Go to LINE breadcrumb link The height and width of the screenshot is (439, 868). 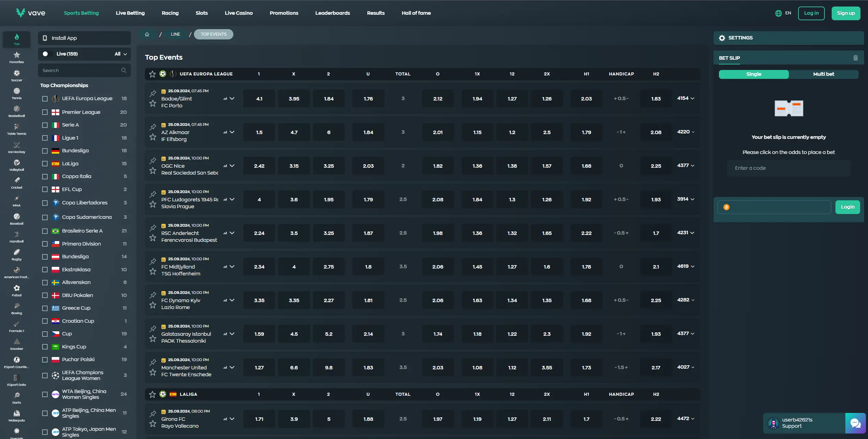tap(175, 34)
